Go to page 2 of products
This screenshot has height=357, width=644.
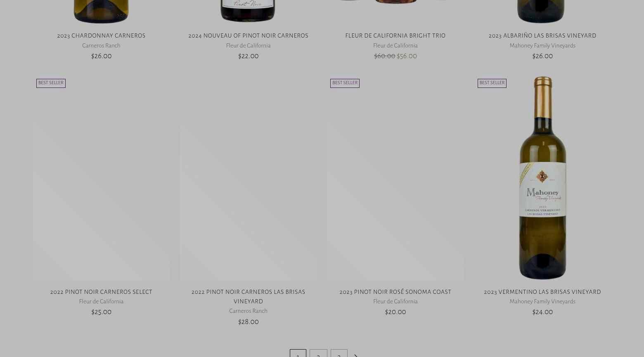pyautogui.click(x=318, y=355)
